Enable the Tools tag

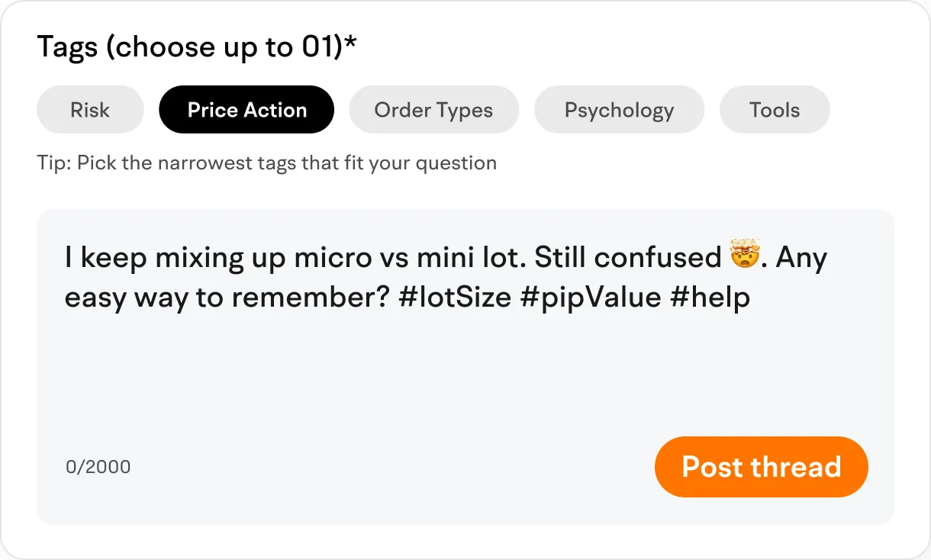point(775,110)
